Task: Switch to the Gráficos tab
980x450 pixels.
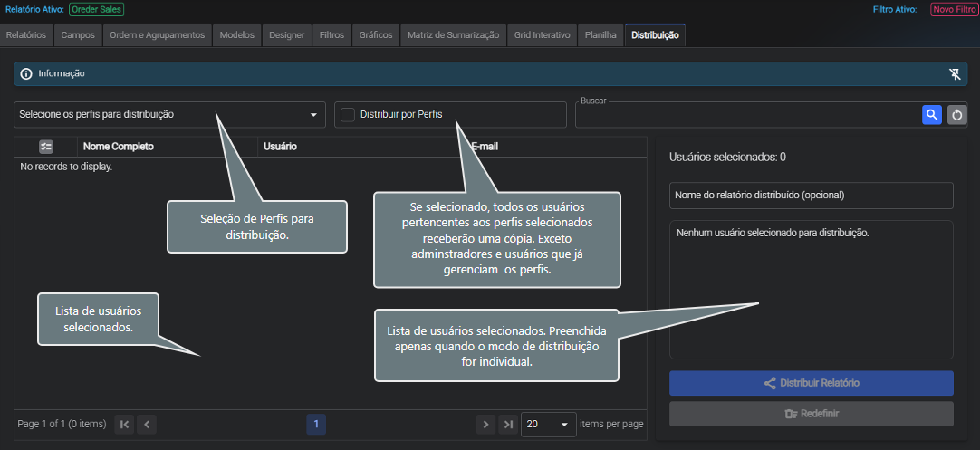Action: click(x=376, y=35)
